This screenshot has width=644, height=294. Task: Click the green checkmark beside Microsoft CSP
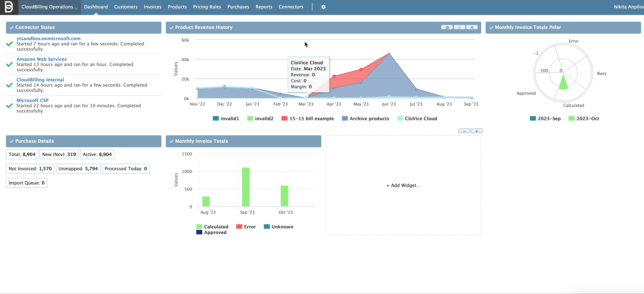(10, 105)
